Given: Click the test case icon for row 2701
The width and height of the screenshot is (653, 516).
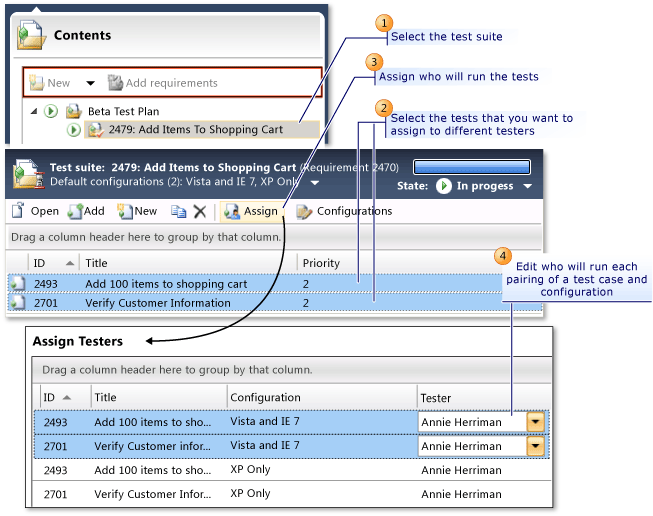Looking at the screenshot, I should [x=18, y=303].
